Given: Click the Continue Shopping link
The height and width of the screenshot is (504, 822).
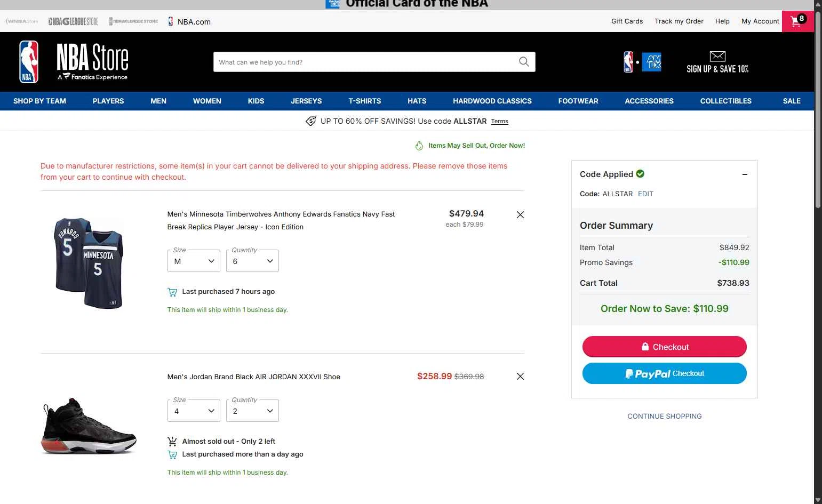Looking at the screenshot, I should [665, 416].
